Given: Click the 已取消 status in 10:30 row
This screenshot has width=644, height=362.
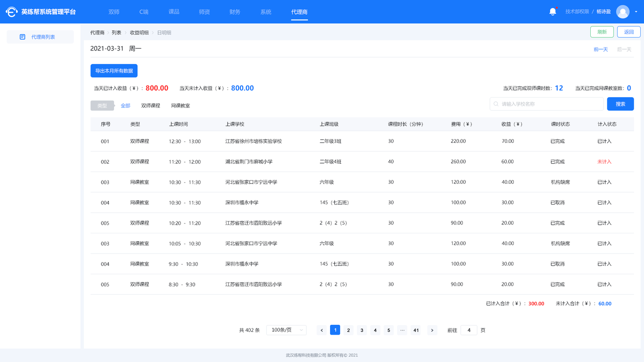Looking at the screenshot, I should click(x=558, y=203).
